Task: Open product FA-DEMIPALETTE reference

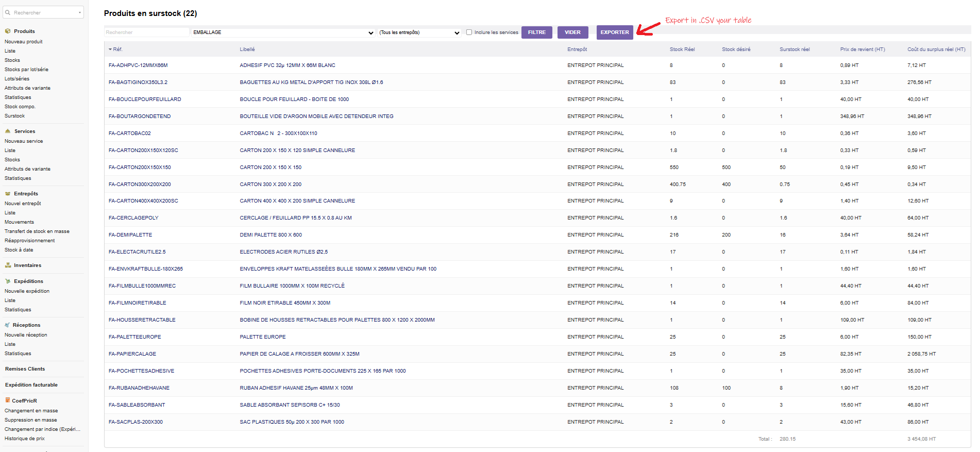Action: 130,235
